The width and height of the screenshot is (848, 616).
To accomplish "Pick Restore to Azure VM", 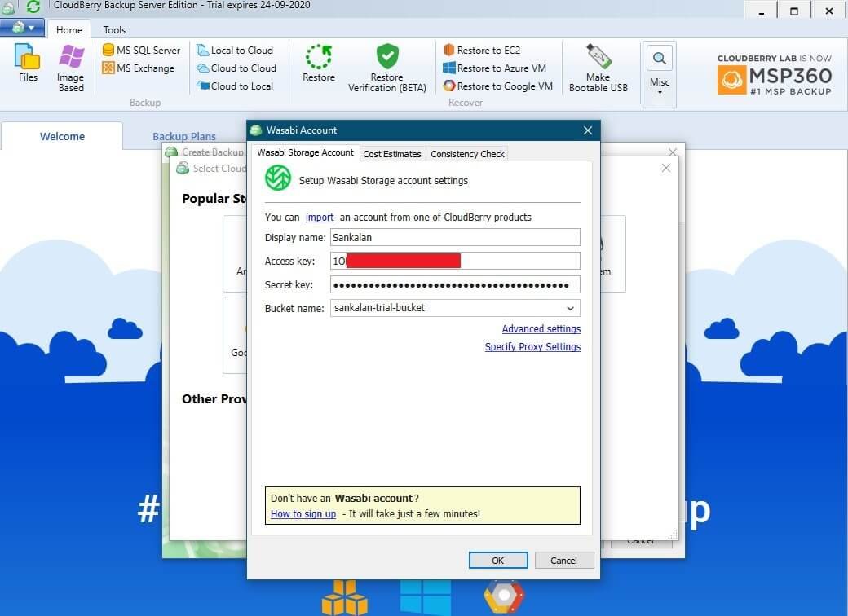I will tap(494, 68).
